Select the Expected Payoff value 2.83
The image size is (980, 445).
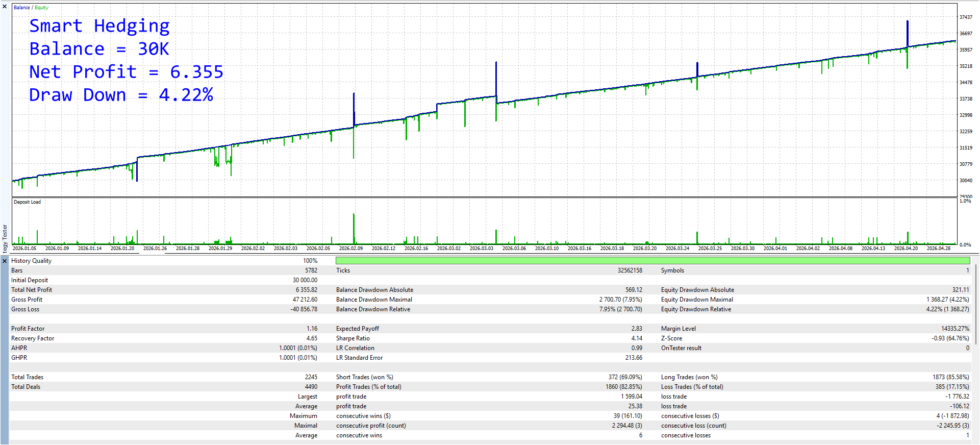click(637, 329)
